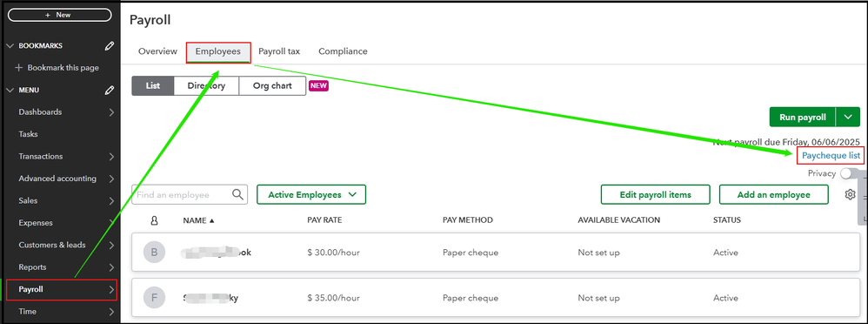Click the plus icon for Bookmark this page
Viewport: 868px width, 324px height.
tap(19, 68)
